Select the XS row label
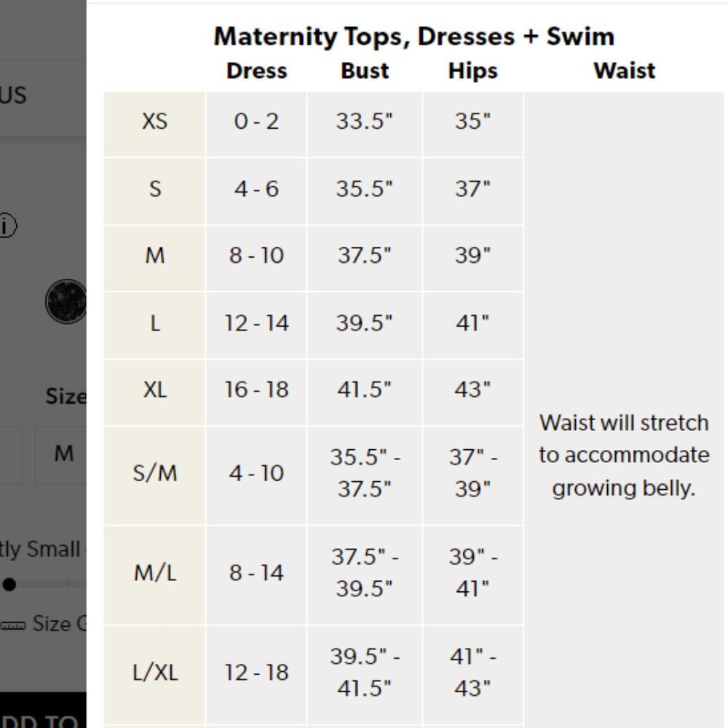 coord(154,122)
